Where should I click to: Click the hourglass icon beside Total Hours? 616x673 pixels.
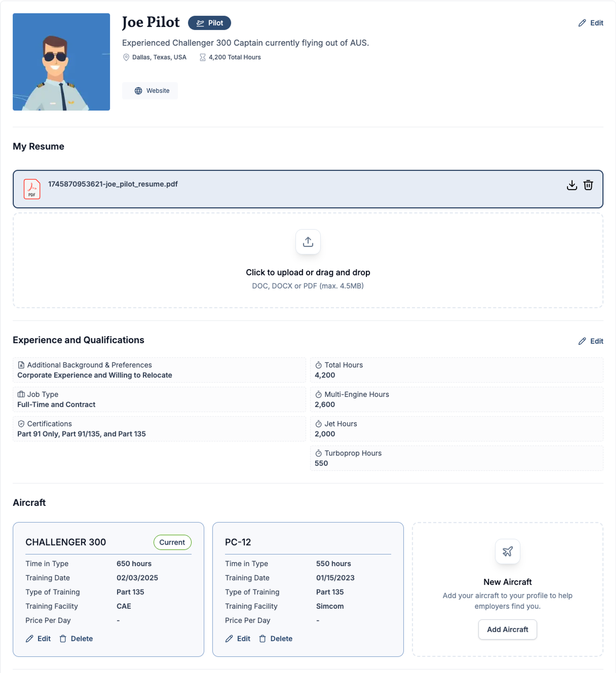(203, 57)
